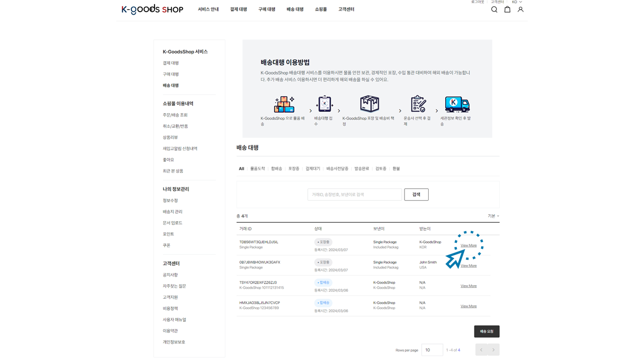Select the 포장중 status filter tab
The image size is (644, 362).
click(294, 169)
